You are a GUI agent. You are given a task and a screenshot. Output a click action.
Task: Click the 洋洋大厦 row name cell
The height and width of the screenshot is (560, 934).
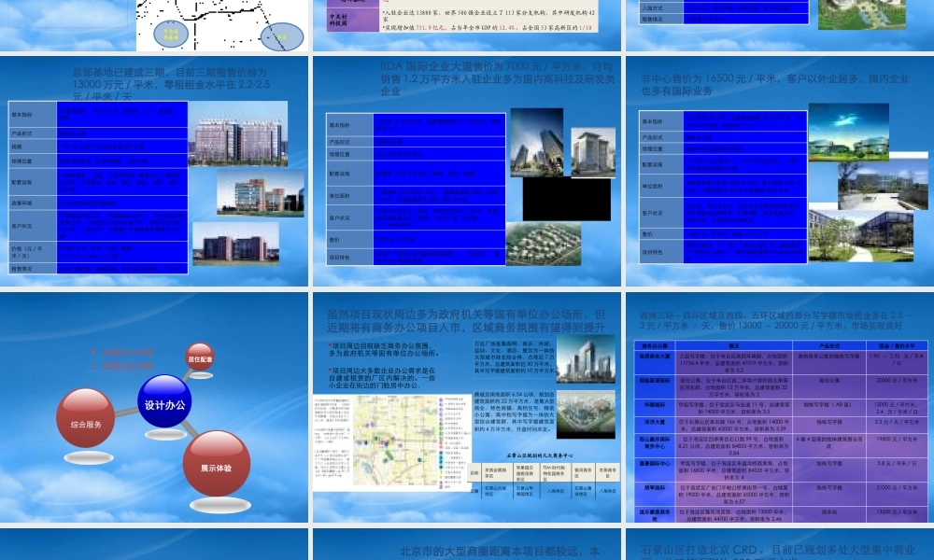(655, 425)
